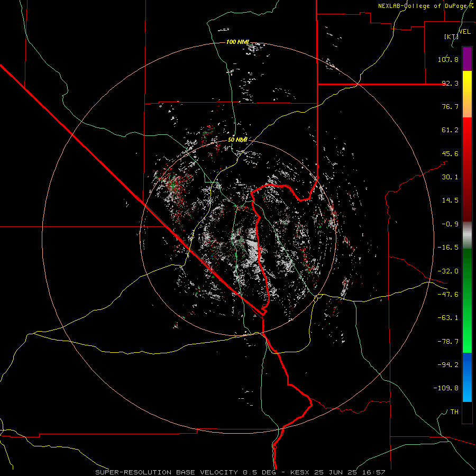Click the KESX radar site identifier
Image resolution: width=476 pixels, height=476 pixels.
(300, 472)
